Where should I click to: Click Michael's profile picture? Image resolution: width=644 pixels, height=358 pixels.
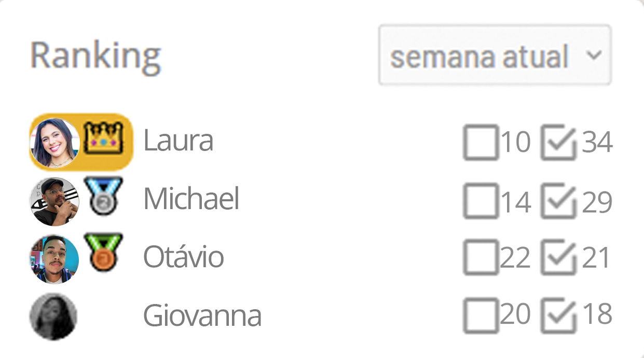(x=54, y=200)
